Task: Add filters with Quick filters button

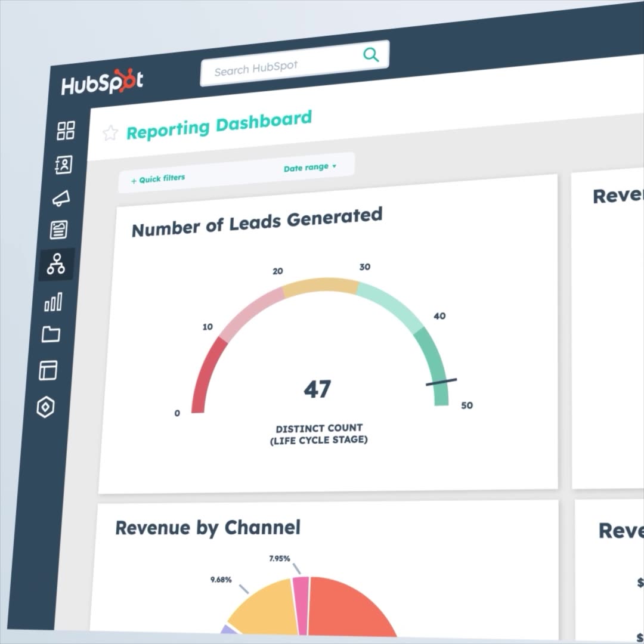Action: pyautogui.click(x=158, y=178)
